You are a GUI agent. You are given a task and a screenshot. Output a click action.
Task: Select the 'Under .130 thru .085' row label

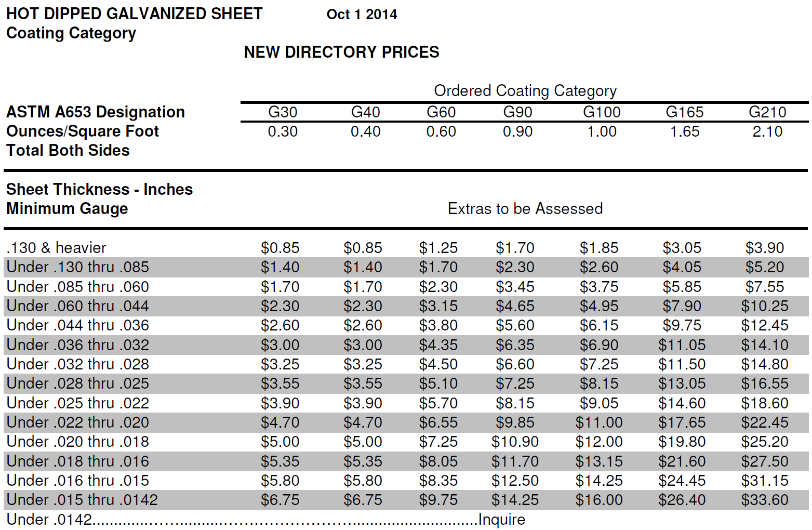tap(78, 267)
